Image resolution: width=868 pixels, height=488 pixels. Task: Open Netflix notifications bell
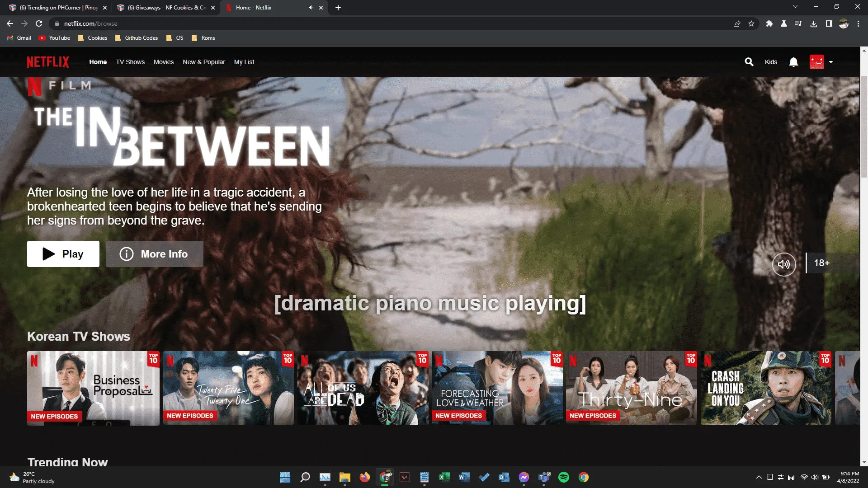793,62
